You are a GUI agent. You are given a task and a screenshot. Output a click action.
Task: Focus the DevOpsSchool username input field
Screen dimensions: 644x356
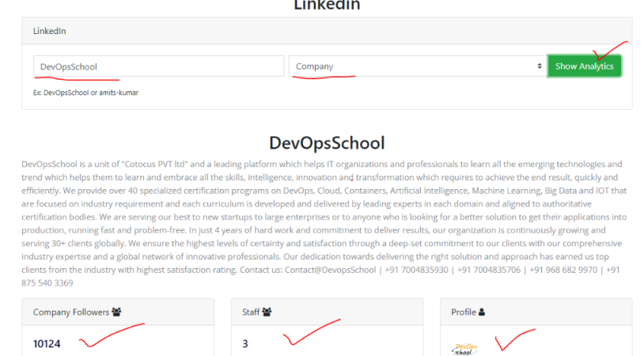(x=158, y=66)
